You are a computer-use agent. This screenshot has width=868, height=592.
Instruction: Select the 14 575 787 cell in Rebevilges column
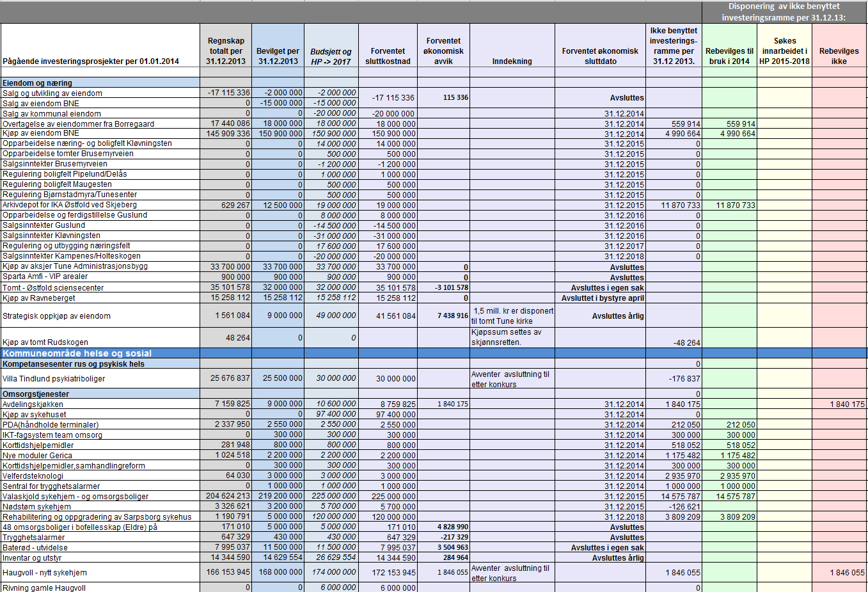736,497
